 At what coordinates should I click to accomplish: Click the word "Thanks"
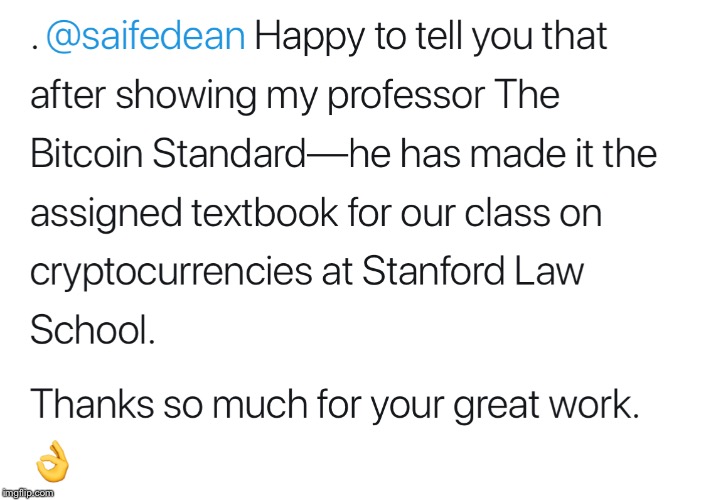(92, 404)
